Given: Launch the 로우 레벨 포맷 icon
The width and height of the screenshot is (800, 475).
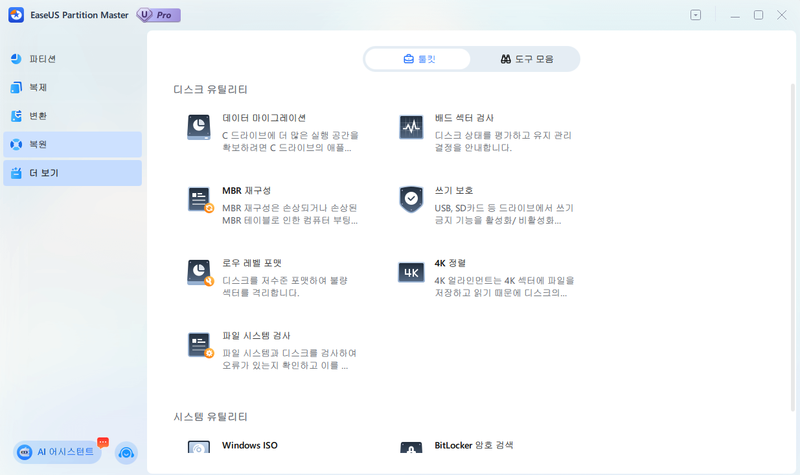Looking at the screenshot, I should tap(200, 272).
